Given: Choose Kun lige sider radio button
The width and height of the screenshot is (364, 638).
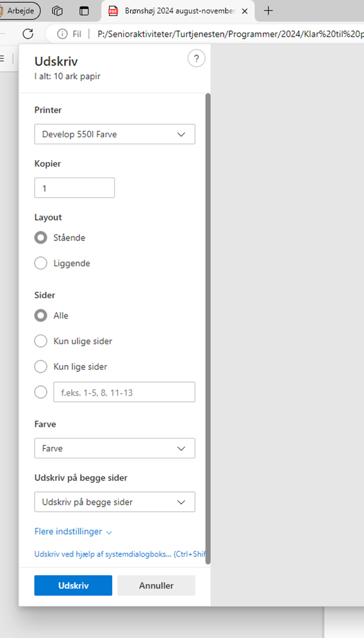Looking at the screenshot, I should tap(40, 367).
